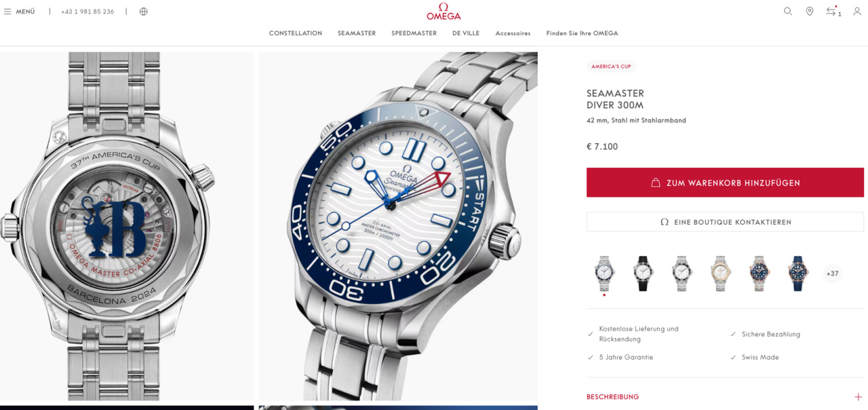Image resolution: width=868 pixels, height=410 pixels.
Task: Call the +43 1 981 85 236 number
Action: click(x=87, y=12)
